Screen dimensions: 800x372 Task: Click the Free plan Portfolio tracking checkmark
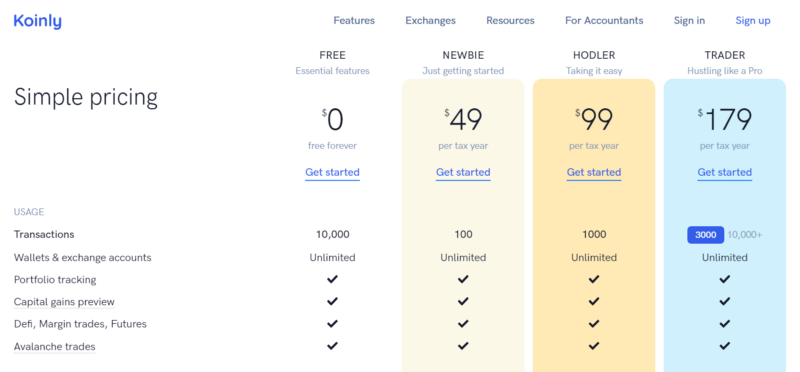[332, 279]
